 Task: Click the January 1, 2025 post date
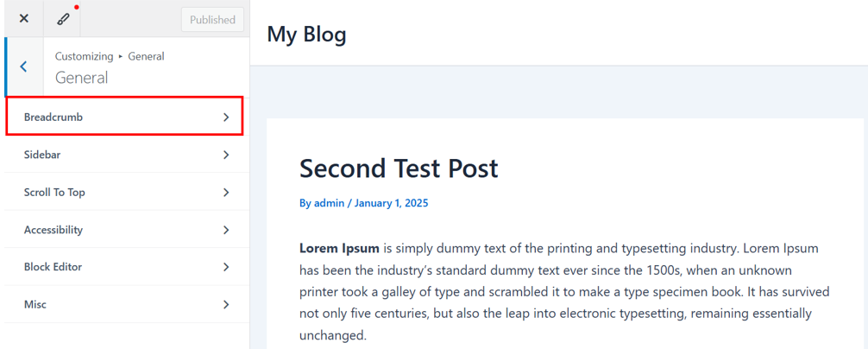click(x=391, y=203)
